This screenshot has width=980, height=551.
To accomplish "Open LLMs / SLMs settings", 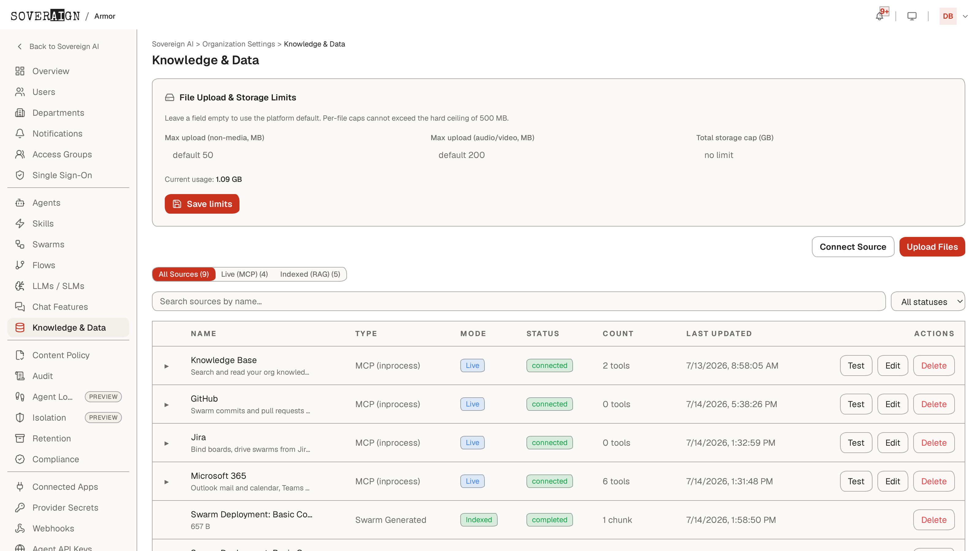I will coord(68,286).
